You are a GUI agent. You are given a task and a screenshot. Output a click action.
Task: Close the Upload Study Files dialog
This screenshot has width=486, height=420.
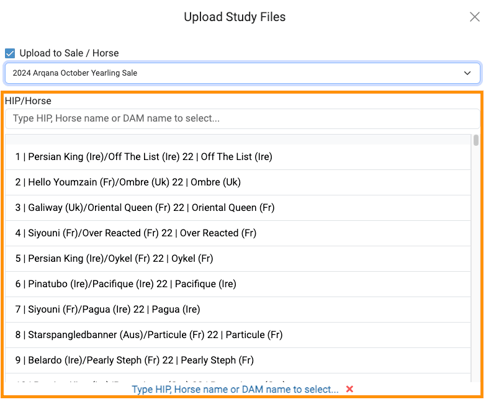[474, 17]
